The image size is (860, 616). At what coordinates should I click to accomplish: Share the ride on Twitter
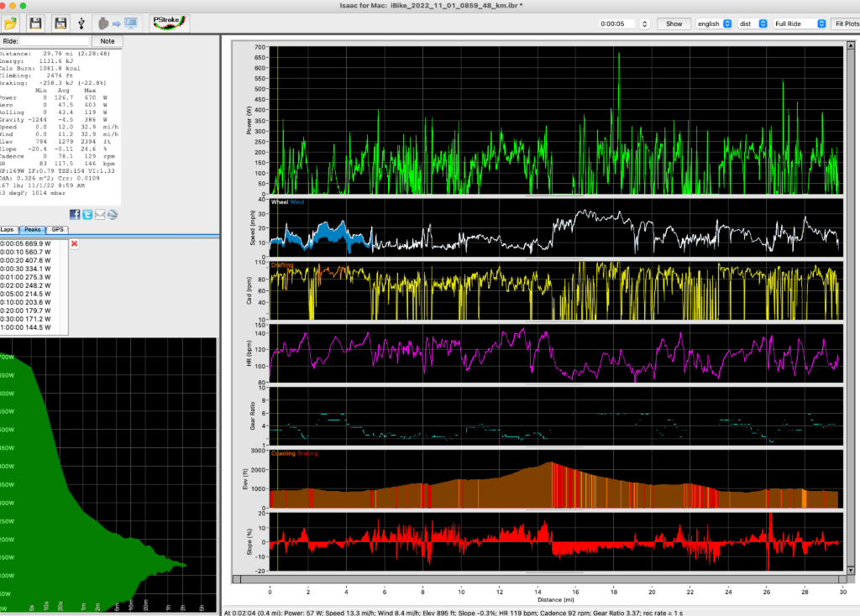(87, 213)
